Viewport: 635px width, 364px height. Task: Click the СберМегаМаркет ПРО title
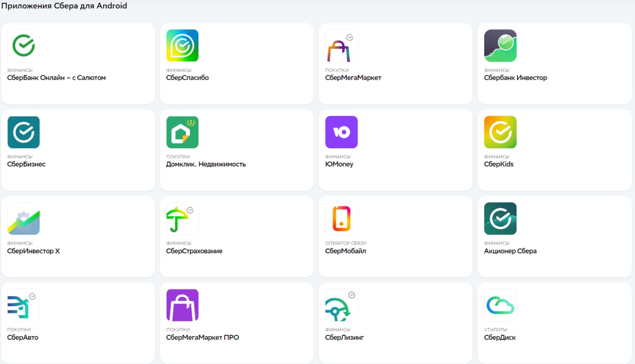tap(202, 338)
